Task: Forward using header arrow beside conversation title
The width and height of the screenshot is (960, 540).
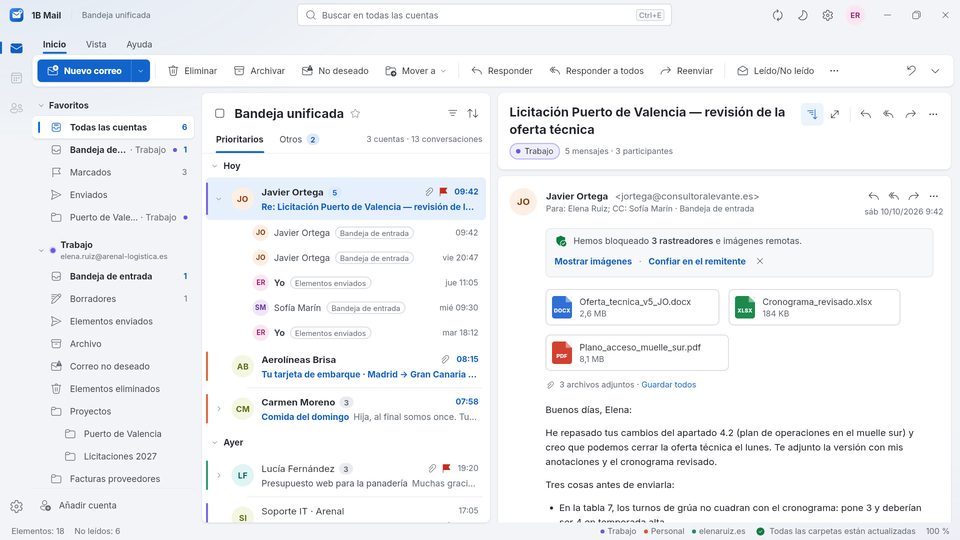Action: click(911, 114)
